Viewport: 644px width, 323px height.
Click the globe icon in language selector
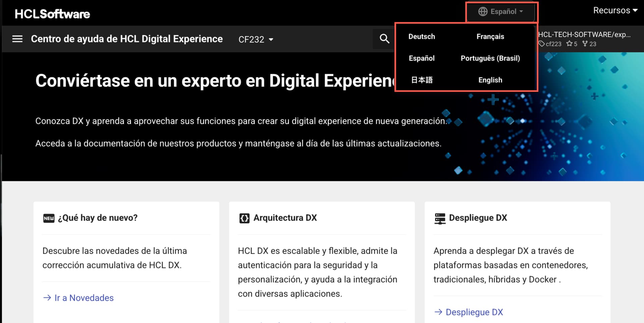483,11
